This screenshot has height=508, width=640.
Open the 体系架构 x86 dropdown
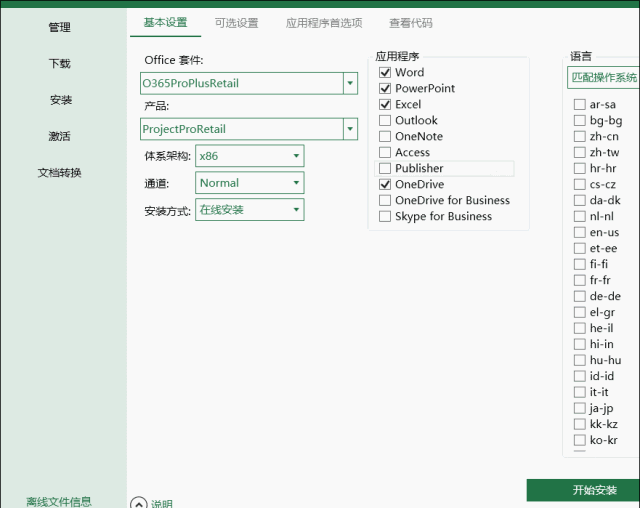pyautogui.click(x=250, y=156)
